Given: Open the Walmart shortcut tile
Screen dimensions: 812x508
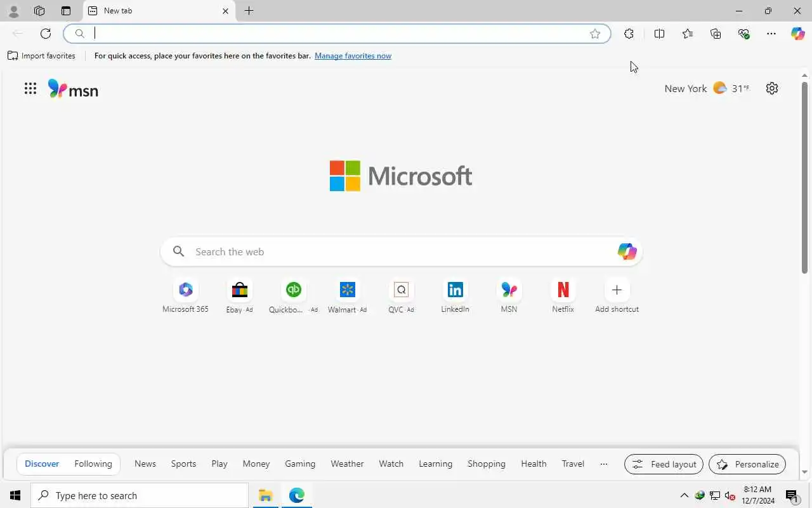Looking at the screenshot, I should click(x=347, y=297).
